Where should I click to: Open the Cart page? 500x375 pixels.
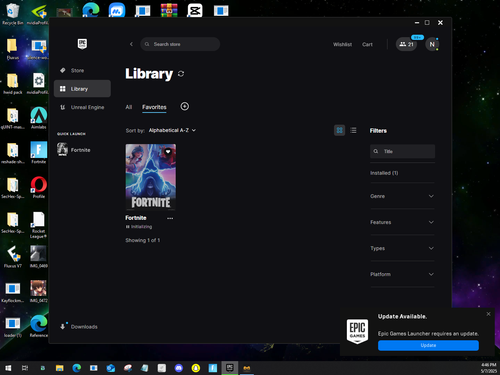click(x=367, y=44)
